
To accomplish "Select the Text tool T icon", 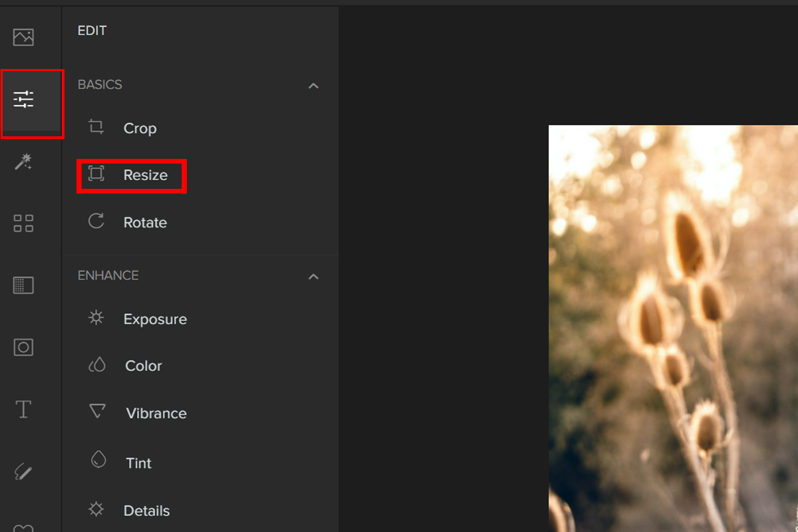I will coord(23,409).
